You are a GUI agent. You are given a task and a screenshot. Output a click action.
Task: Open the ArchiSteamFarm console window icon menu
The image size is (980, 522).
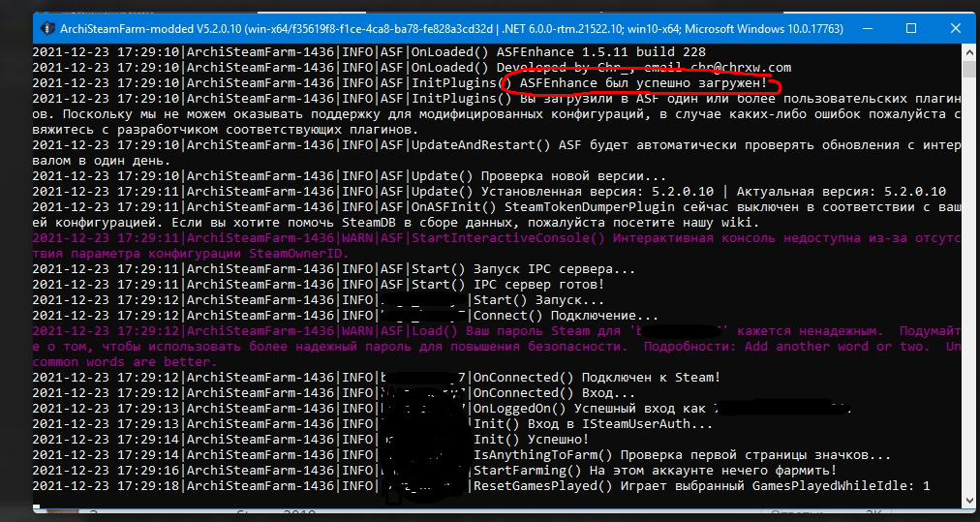click(47, 29)
